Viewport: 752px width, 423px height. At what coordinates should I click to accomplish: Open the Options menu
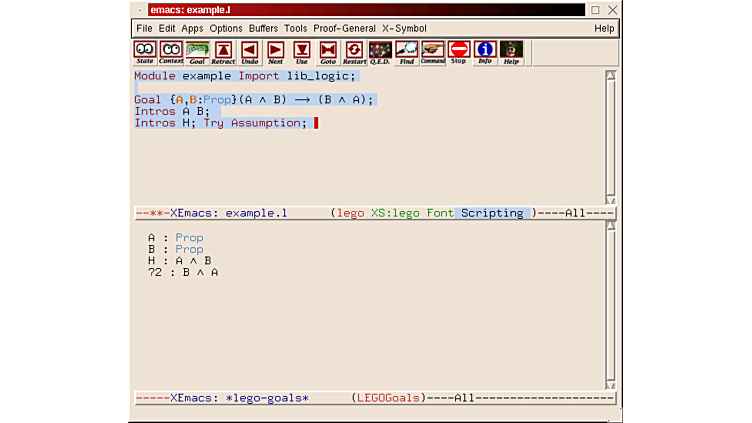point(226,29)
